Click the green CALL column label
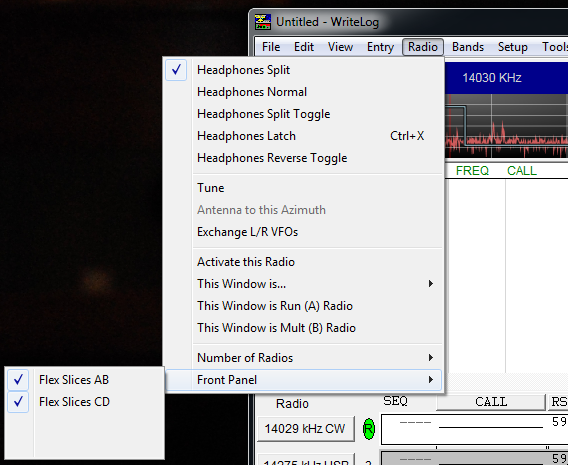The image size is (568, 465). (x=522, y=171)
